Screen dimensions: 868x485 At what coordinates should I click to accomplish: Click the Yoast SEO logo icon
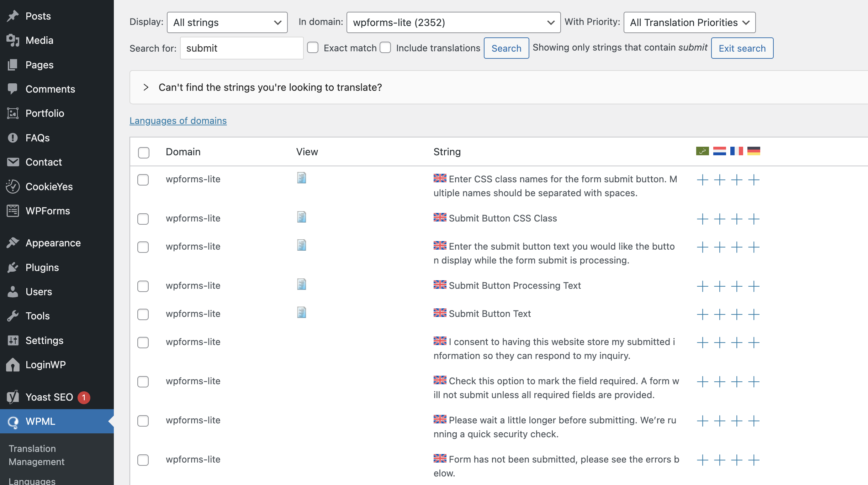point(13,397)
